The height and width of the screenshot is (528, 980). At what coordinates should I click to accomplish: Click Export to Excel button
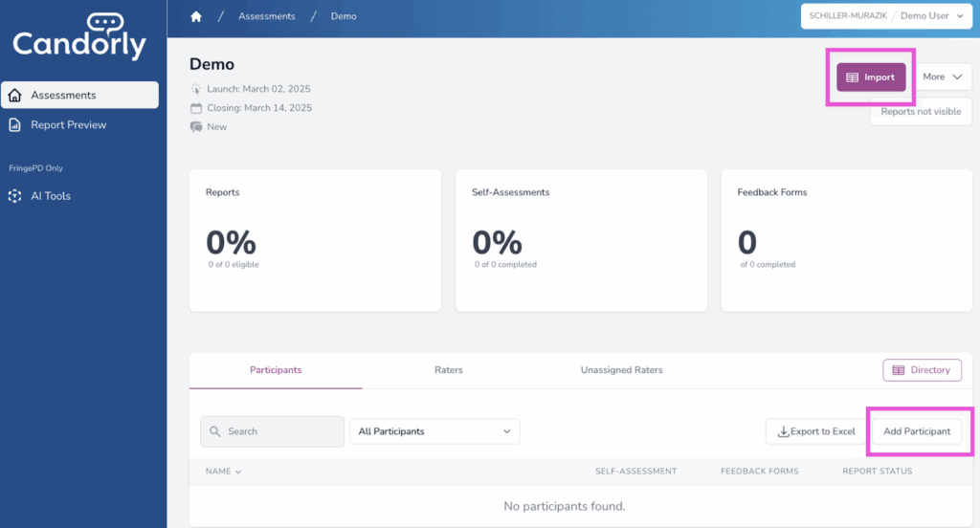point(815,431)
